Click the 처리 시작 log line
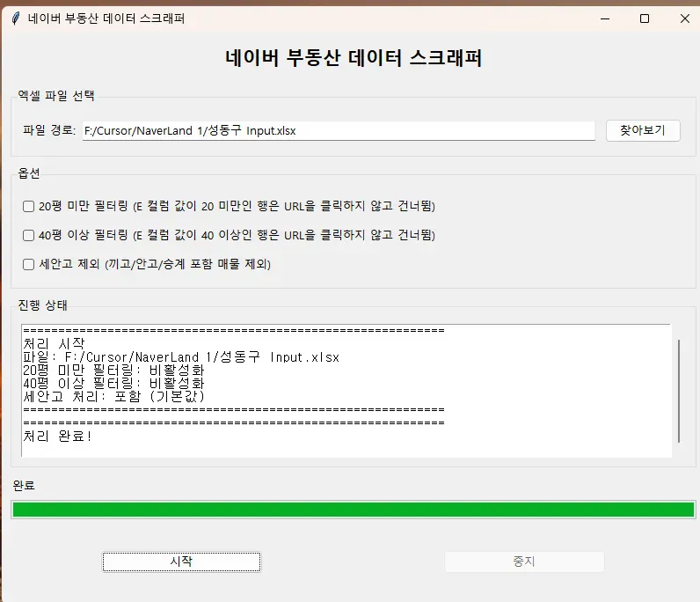The image size is (700, 602). click(x=54, y=343)
